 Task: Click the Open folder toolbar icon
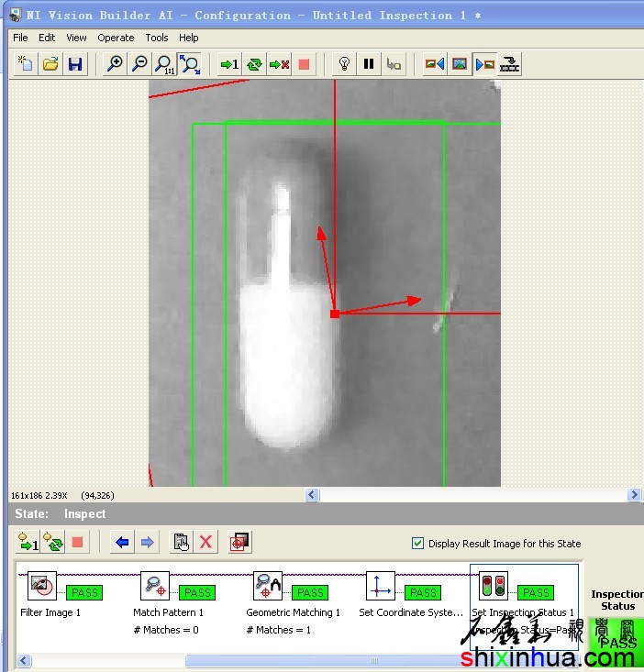pyautogui.click(x=50, y=64)
